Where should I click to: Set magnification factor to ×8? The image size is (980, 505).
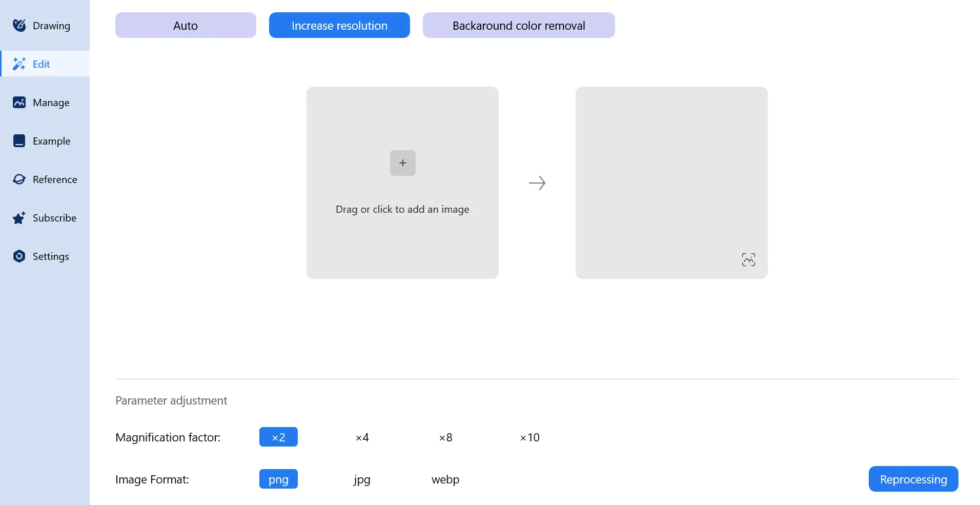point(445,437)
